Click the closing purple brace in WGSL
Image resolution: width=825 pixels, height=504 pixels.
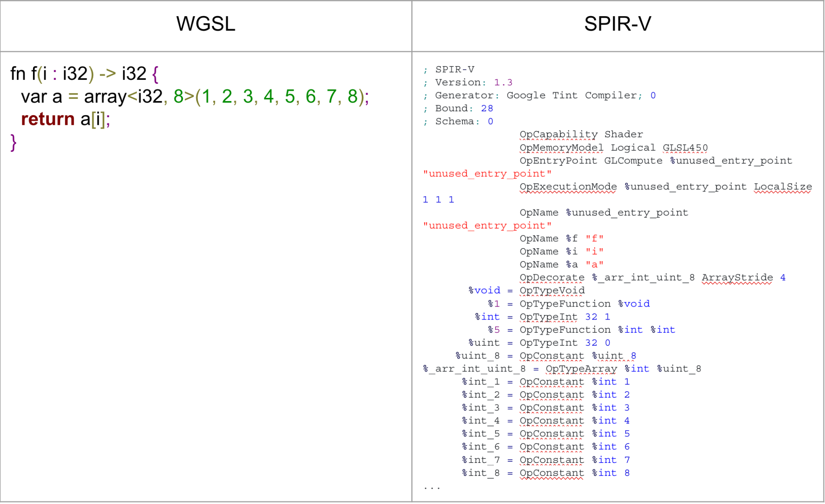[13, 142]
